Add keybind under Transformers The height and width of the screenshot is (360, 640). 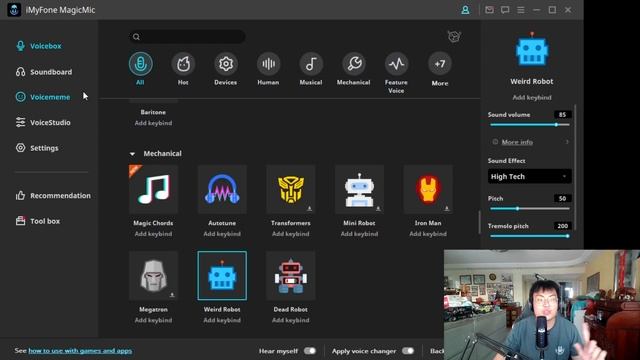click(291, 234)
